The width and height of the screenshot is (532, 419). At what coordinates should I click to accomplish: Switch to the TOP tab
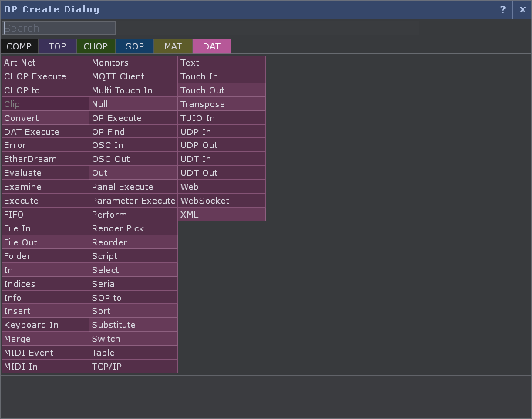coord(58,46)
